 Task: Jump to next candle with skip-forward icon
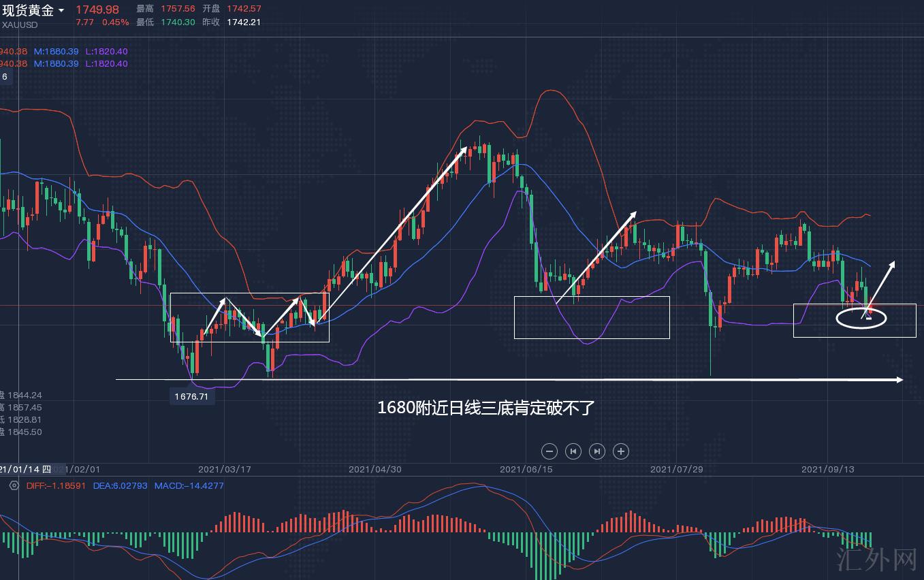(x=597, y=451)
